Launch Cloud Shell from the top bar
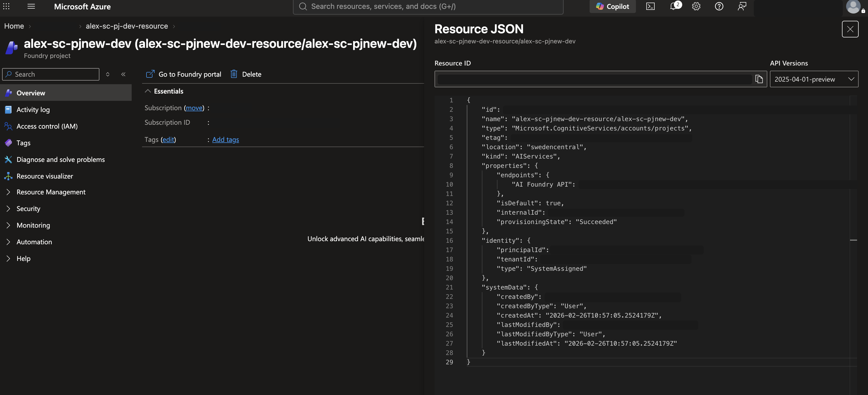This screenshot has height=395, width=868. (650, 6)
